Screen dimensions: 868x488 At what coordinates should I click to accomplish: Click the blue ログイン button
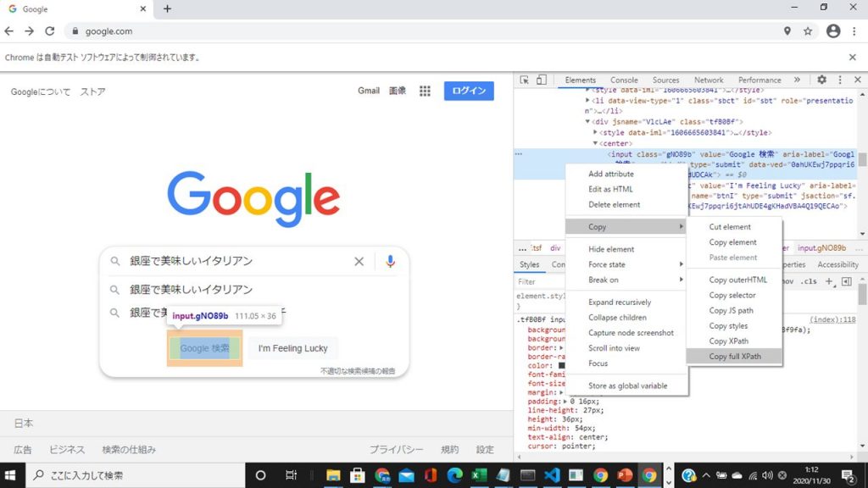(469, 91)
